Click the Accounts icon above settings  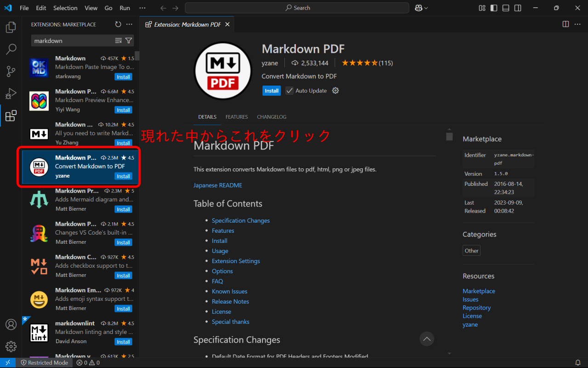11,324
